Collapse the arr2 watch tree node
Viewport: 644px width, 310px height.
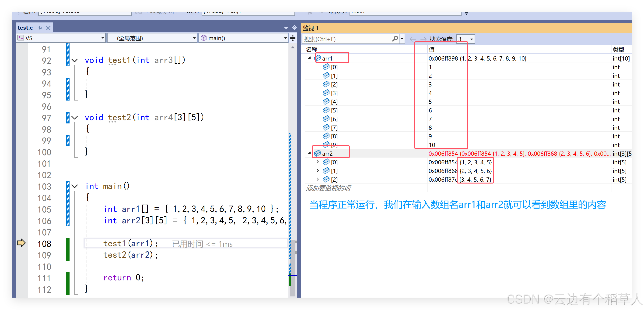coord(309,153)
